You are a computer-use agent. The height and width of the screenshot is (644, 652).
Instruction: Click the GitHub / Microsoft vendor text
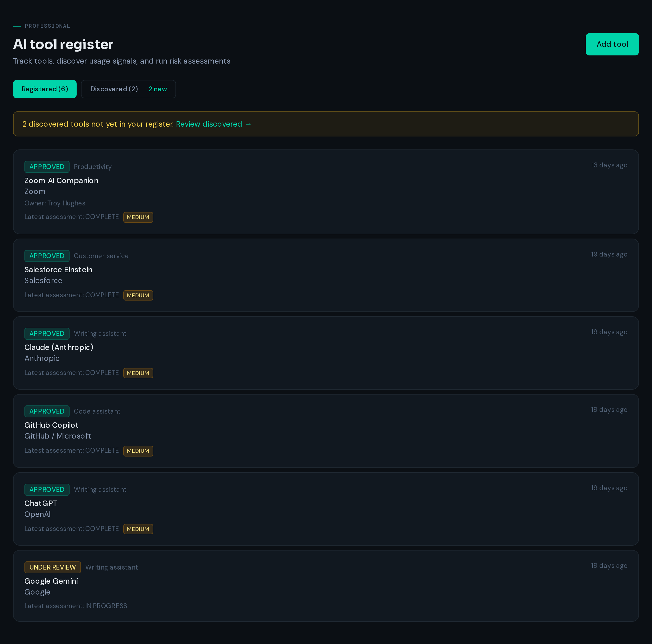point(58,436)
